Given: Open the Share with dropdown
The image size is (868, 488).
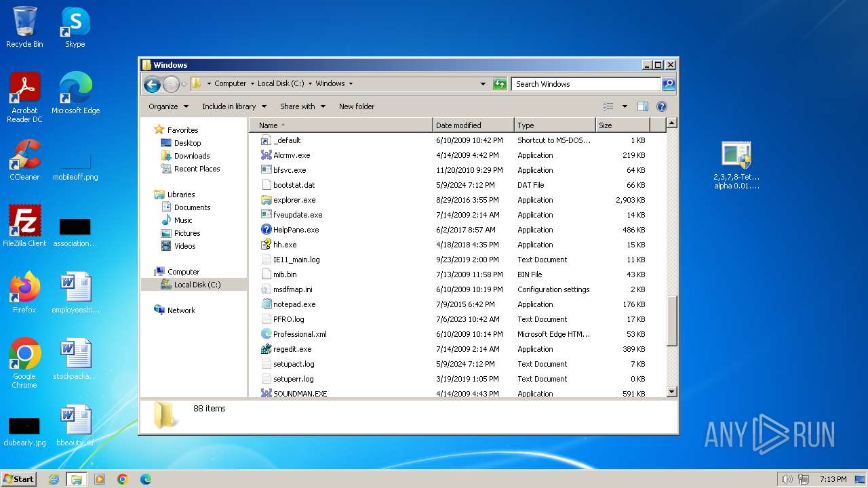Looking at the screenshot, I should pyautogui.click(x=302, y=106).
